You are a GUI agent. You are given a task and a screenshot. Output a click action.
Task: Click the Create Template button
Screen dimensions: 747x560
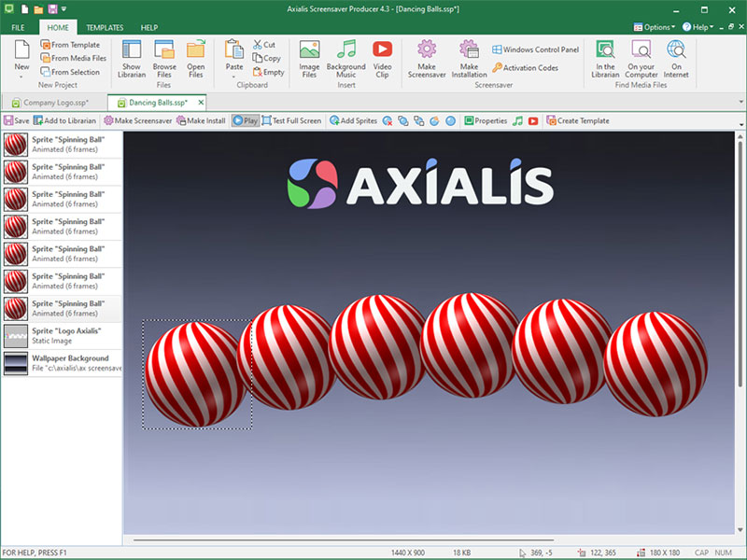point(577,120)
